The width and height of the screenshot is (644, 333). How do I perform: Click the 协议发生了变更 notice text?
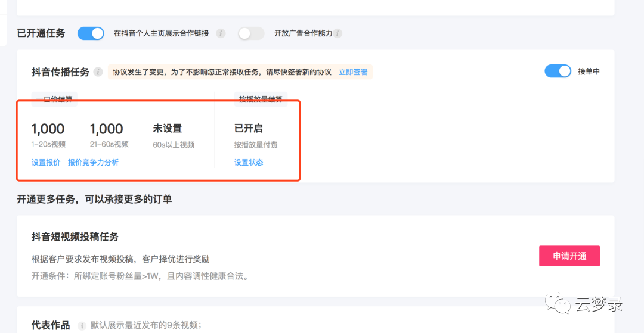(x=222, y=72)
